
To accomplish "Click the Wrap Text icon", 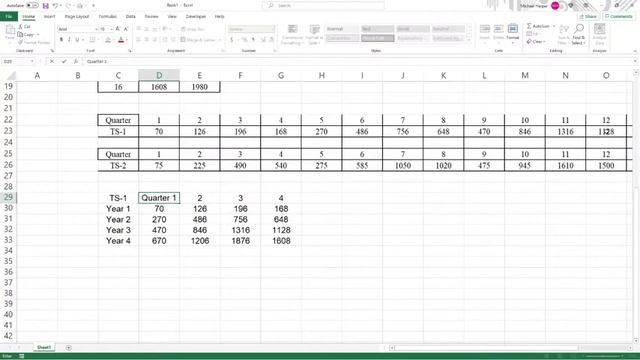I will pyautogui.click(x=183, y=29).
